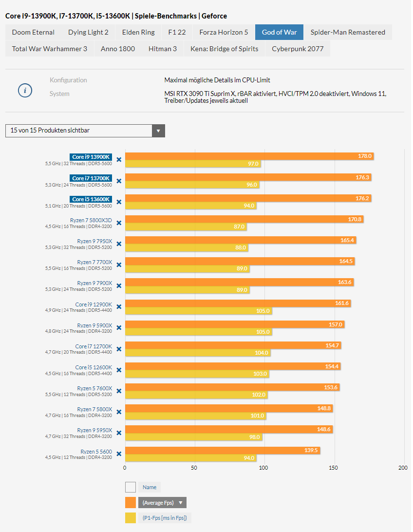Remove Ryzen 5 5600 with its X icon
This screenshot has height=532, width=413.
tap(119, 454)
